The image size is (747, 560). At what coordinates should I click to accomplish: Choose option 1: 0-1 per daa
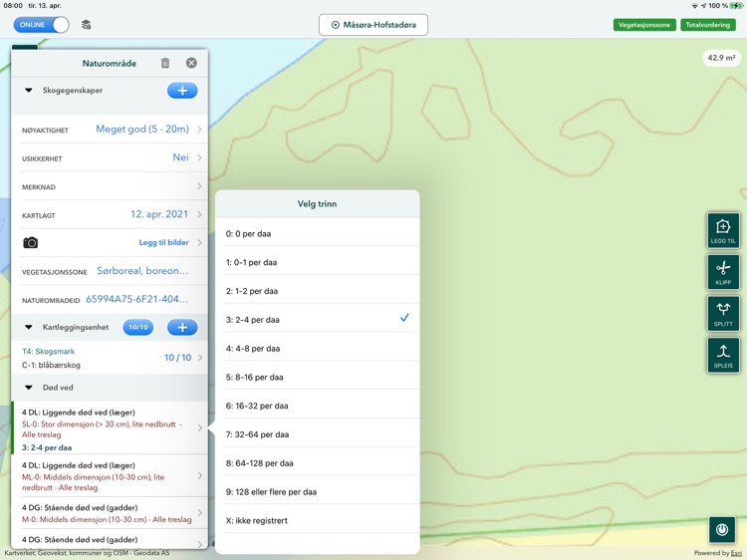point(318,262)
